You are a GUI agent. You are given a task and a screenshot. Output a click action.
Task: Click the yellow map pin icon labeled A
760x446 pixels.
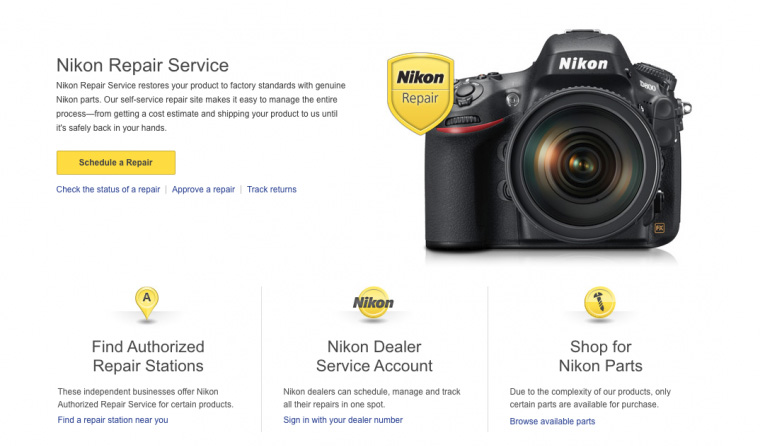(147, 303)
